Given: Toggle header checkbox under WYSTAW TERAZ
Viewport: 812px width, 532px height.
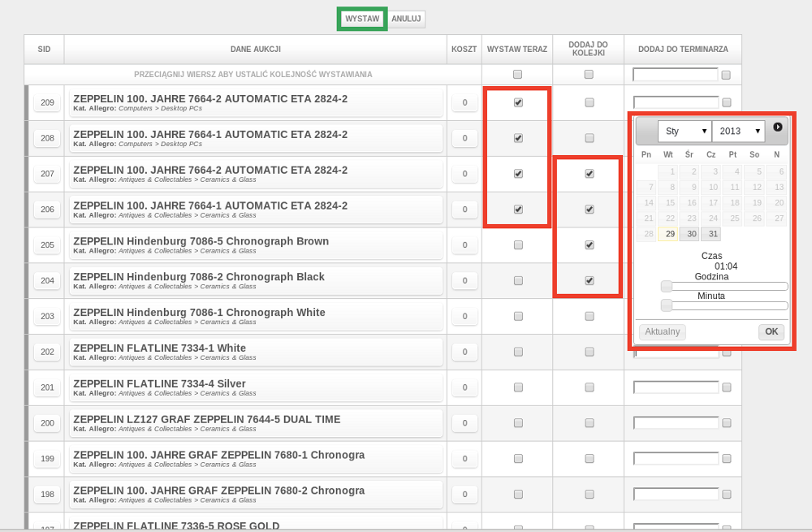Looking at the screenshot, I should (517, 75).
